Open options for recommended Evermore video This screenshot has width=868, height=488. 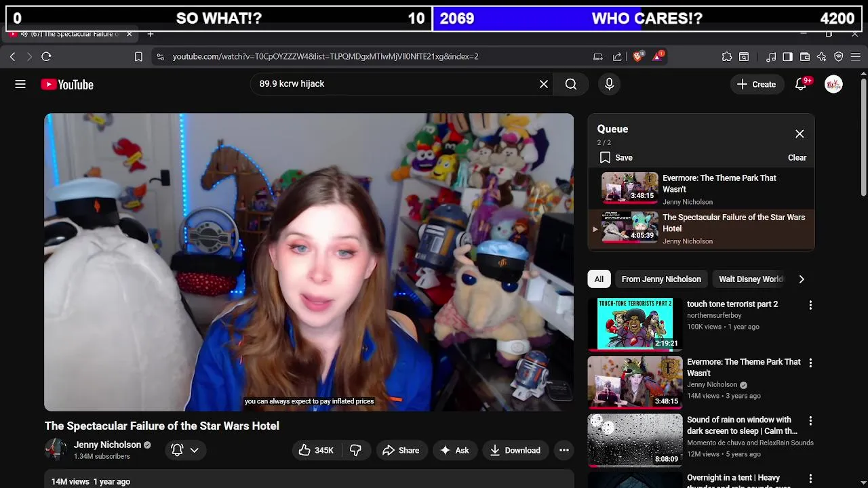point(810,363)
